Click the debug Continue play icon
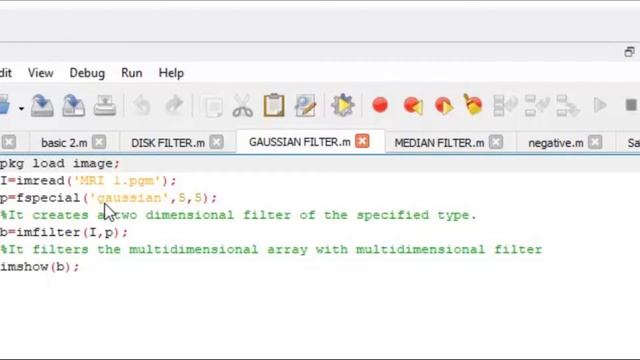The height and width of the screenshot is (360, 640). pyautogui.click(x=600, y=105)
